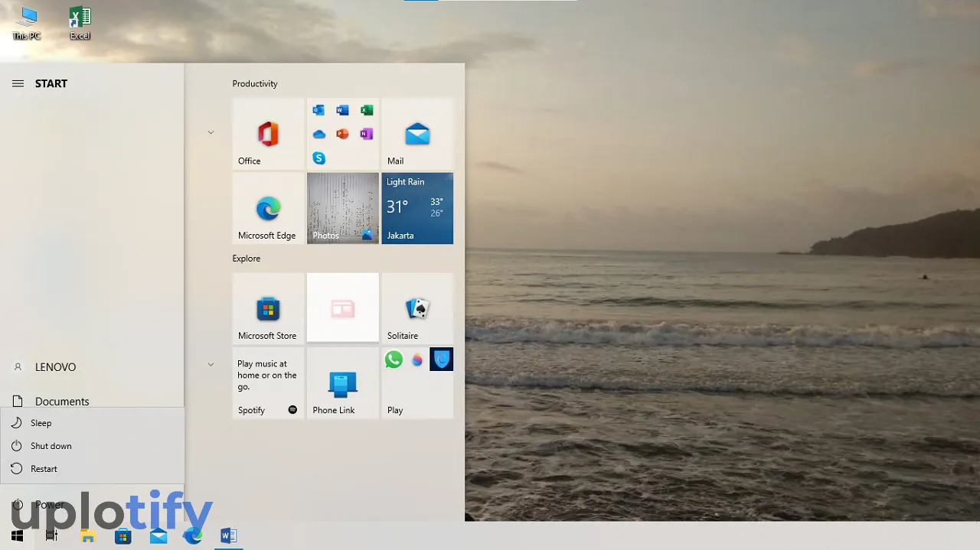Select the This PC desktop icon

coord(27,24)
